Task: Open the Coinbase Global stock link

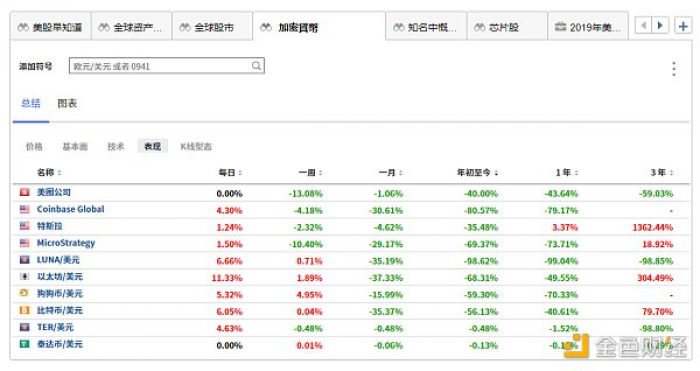Action: click(x=71, y=209)
